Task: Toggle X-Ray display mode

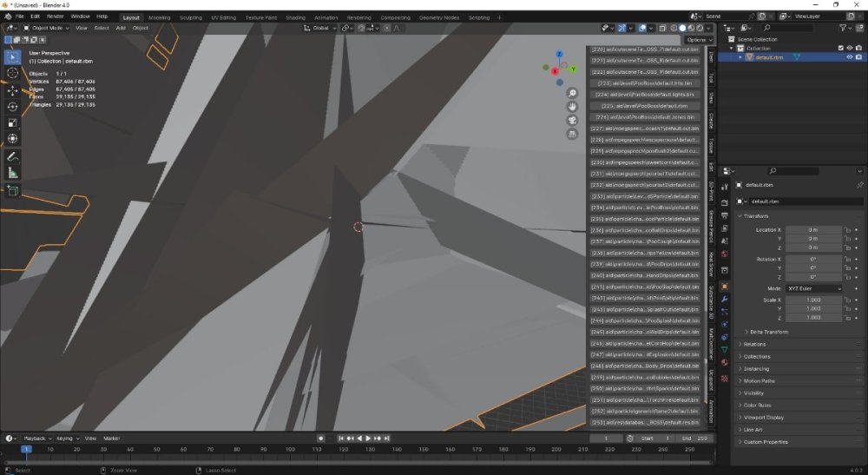Action: pyautogui.click(x=662, y=28)
